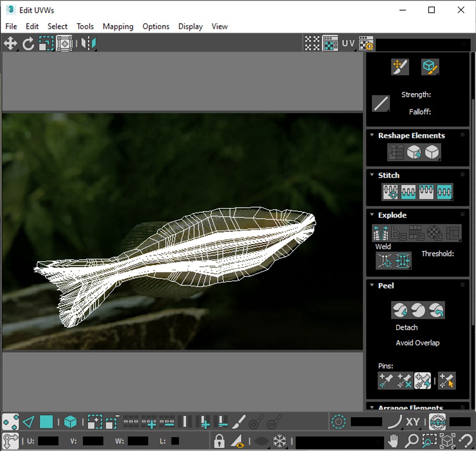Click Flatten by Material ID checkered icon
Viewport: 476px width, 451px height.
(435, 233)
